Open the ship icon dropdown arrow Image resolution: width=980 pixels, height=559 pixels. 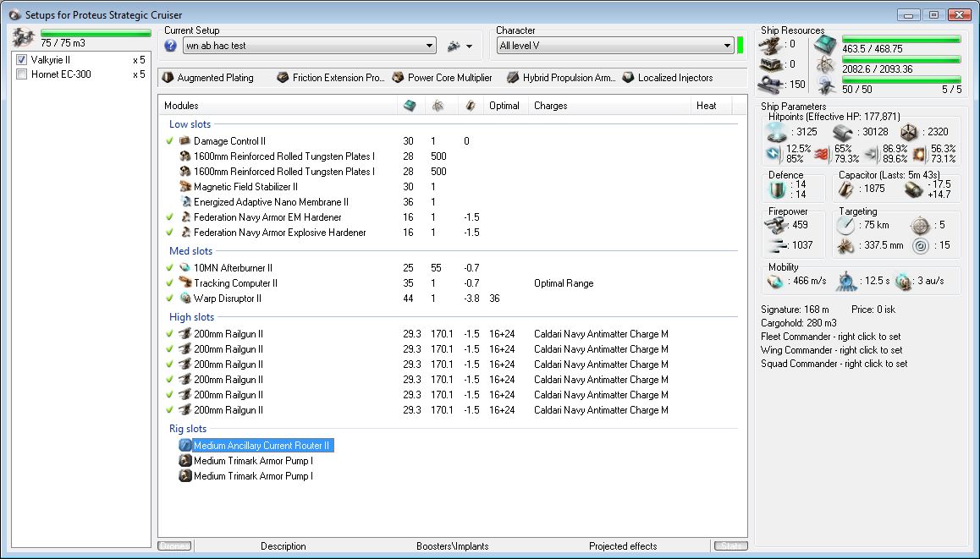point(470,47)
